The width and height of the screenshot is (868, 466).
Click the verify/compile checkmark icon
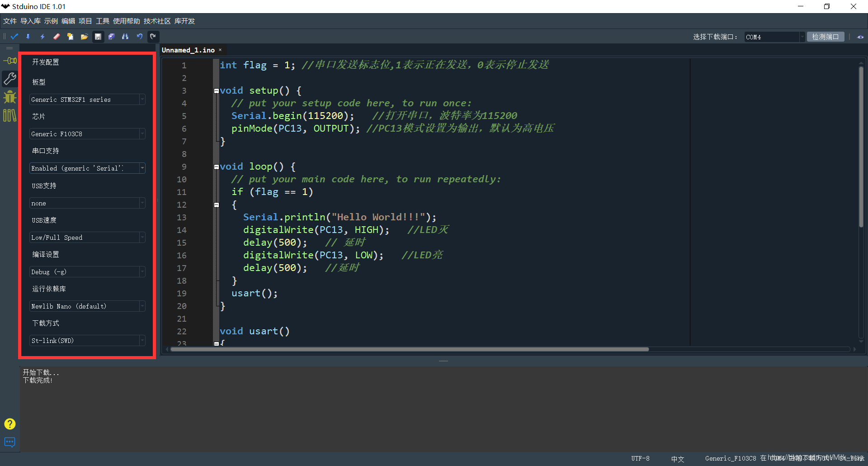(14, 37)
